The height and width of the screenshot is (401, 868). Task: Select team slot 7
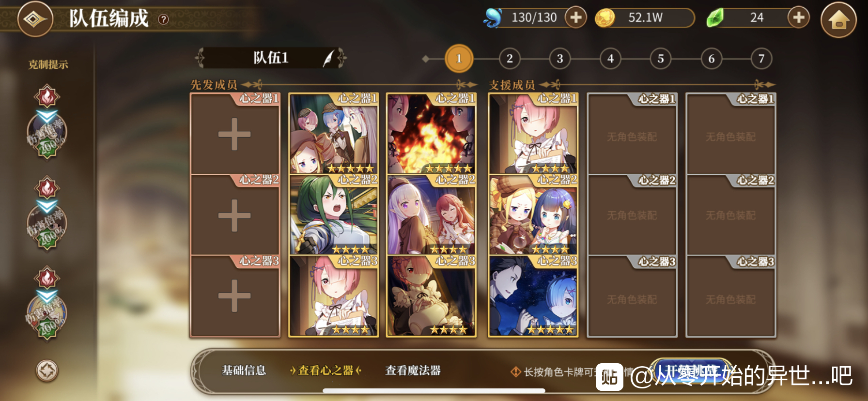(x=761, y=59)
